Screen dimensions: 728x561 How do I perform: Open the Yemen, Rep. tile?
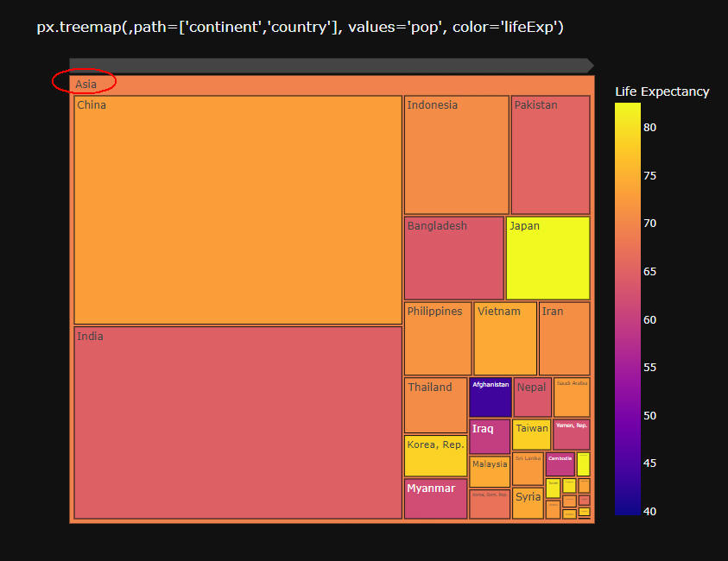point(572,434)
